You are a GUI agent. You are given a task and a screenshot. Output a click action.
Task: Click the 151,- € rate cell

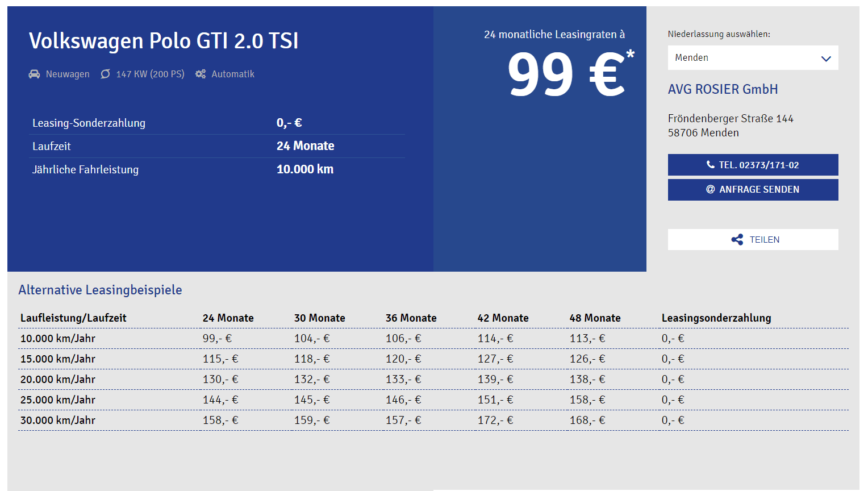click(x=495, y=400)
